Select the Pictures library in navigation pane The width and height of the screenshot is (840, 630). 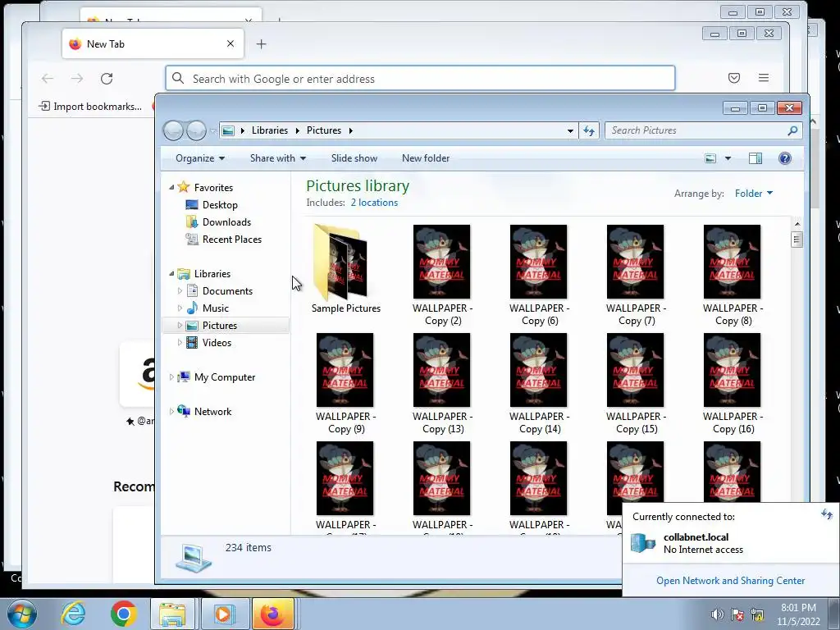click(220, 325)
